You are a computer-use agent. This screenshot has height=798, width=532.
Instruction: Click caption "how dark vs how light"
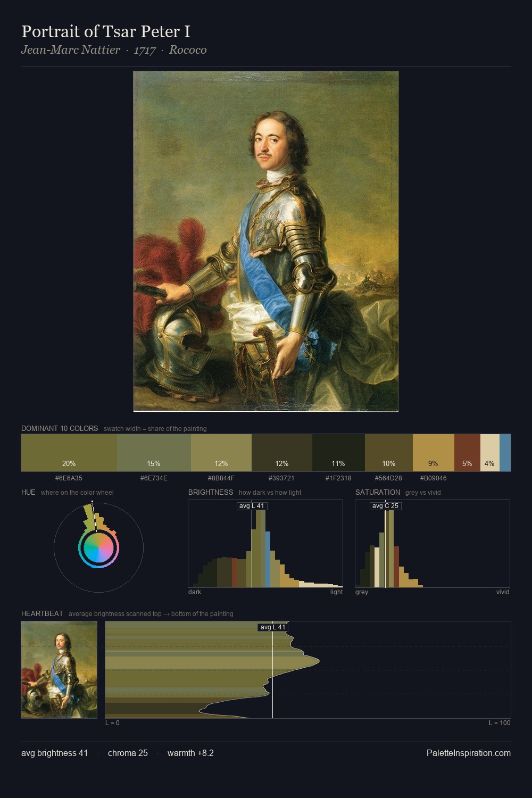270,493
